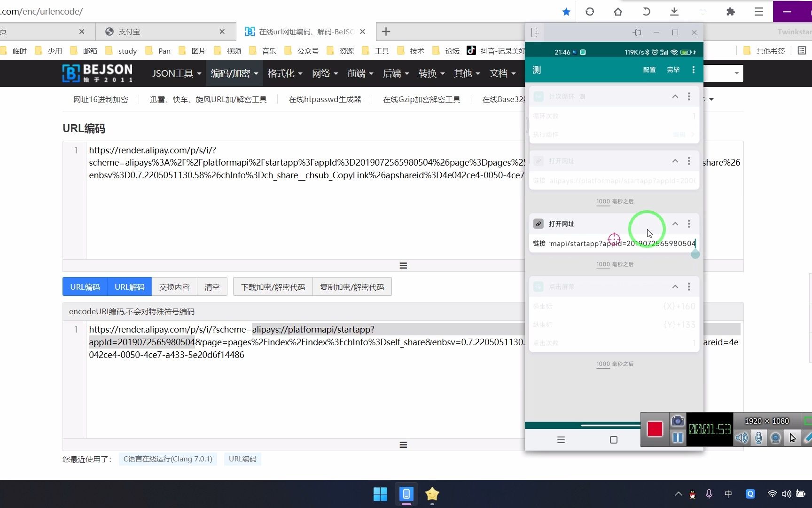Go to browser home page icon
Screen dimensions: 812x508
pyautogui.click(x=618, y=12)
